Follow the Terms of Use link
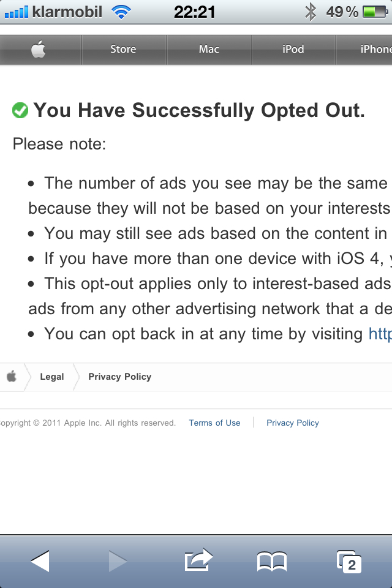Image resolution: width=392 pixels, height=588 pixels. click(x=214, y=423)
